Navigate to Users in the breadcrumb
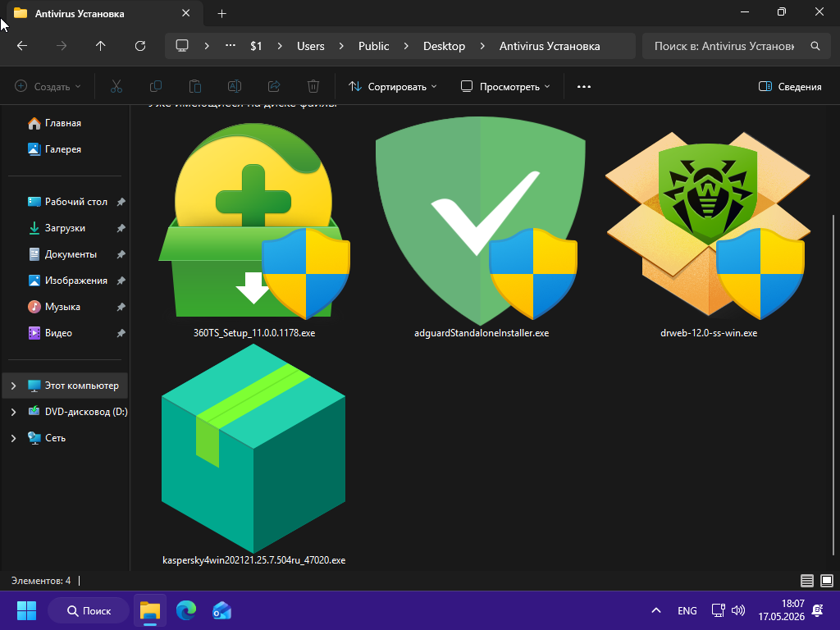The image size is (840, 630). tap(311, 46)
